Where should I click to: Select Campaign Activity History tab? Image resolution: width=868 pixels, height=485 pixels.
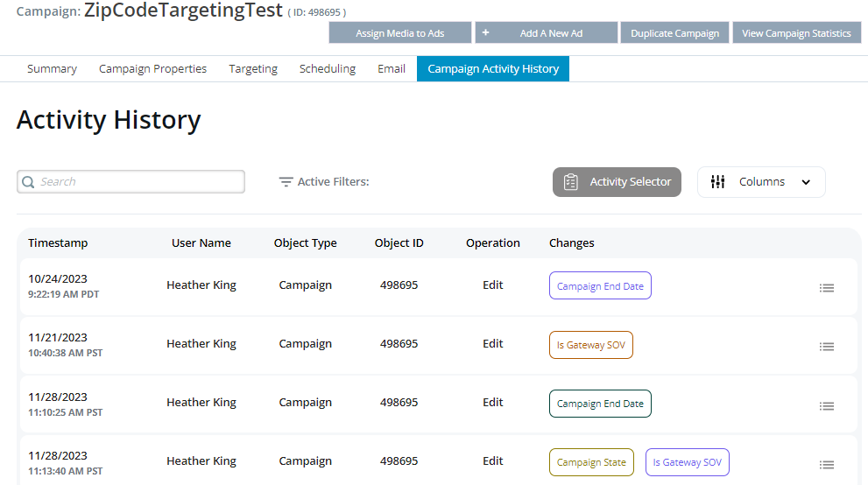(x=493, y=69)
